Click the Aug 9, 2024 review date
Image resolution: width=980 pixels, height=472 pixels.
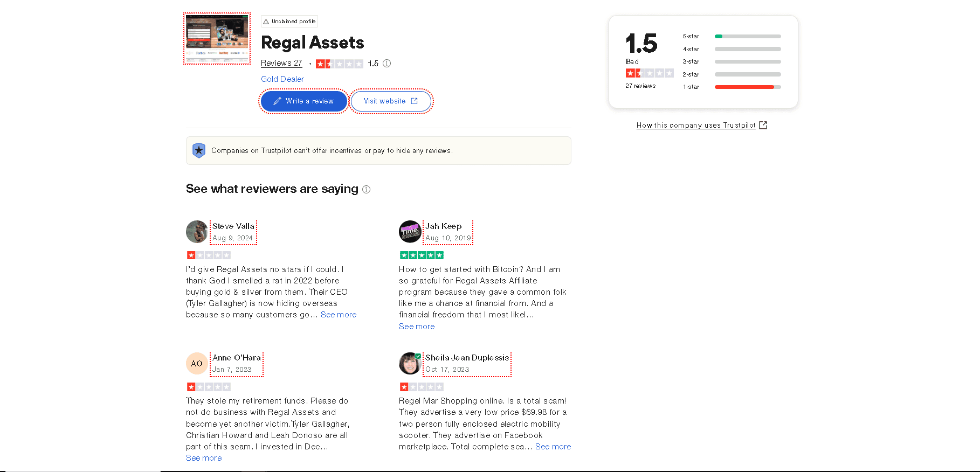pyautogui.click(x=232, y=238)
